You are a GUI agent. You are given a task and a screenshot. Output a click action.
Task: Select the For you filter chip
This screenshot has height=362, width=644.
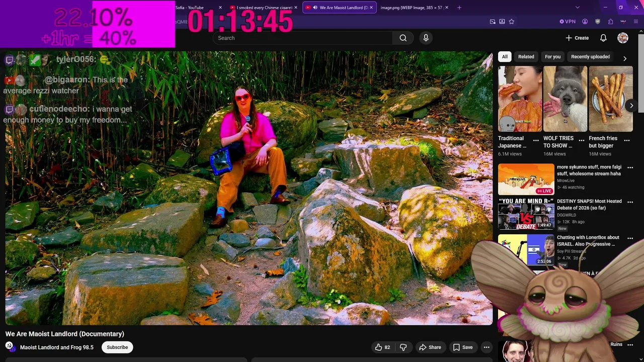(552, 57)
